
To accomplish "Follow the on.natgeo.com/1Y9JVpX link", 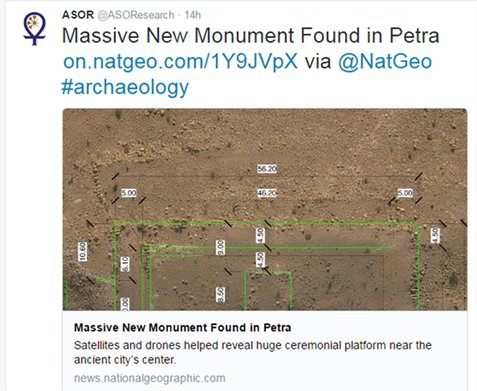I will [180, 61].
